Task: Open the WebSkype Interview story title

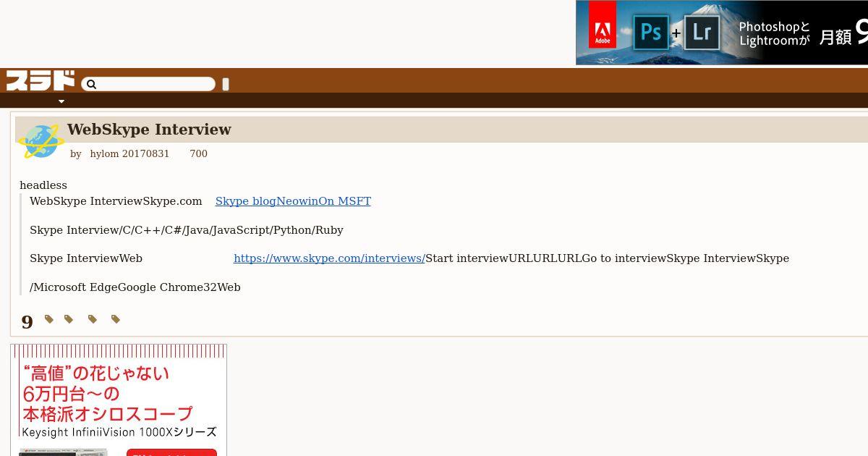Action: pyautogui.click(x=149, y=130)
